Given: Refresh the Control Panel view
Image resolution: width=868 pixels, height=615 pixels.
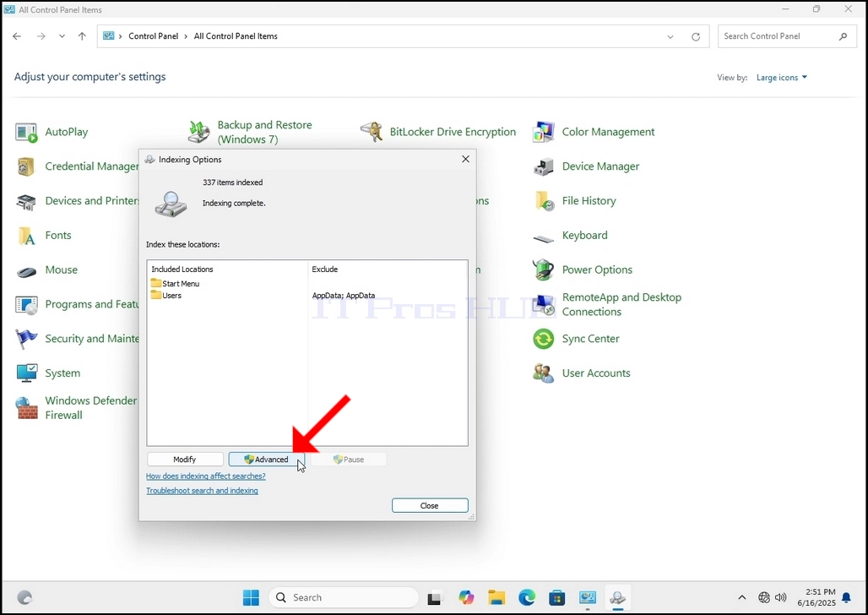Looking at the screenshot, I should click(x=696, y=37).
